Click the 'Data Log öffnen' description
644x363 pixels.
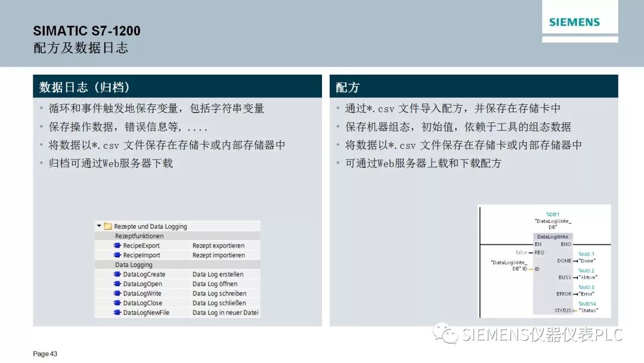pyautogui.click(x=215, y=284)
